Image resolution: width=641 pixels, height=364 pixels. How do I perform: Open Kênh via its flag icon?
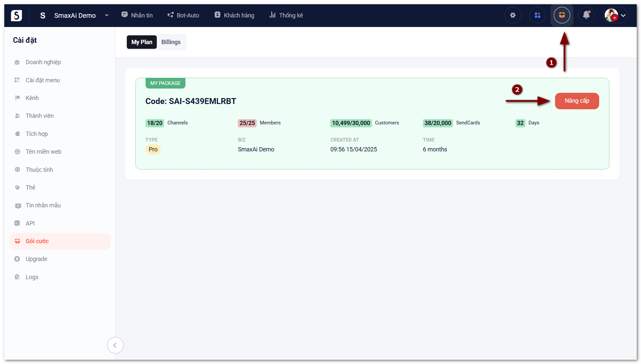pos(17,98)
